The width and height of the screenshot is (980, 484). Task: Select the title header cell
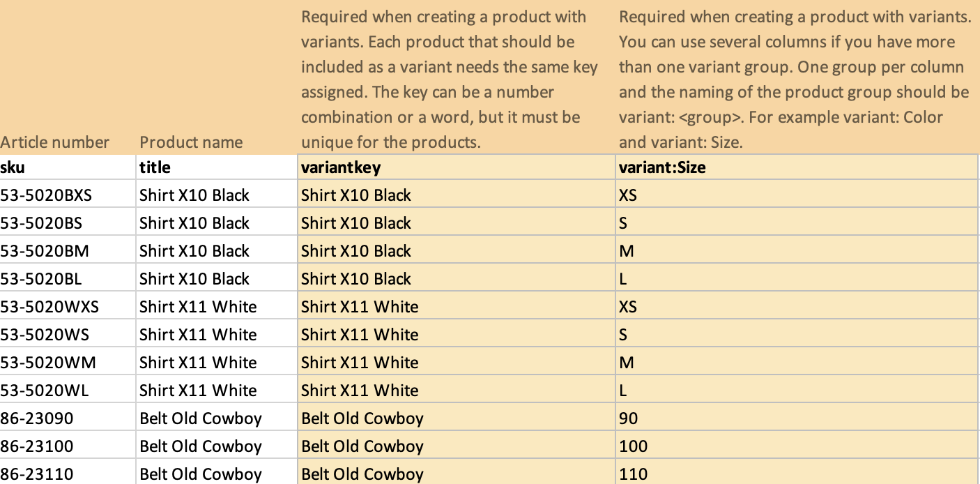pos(217,167)
